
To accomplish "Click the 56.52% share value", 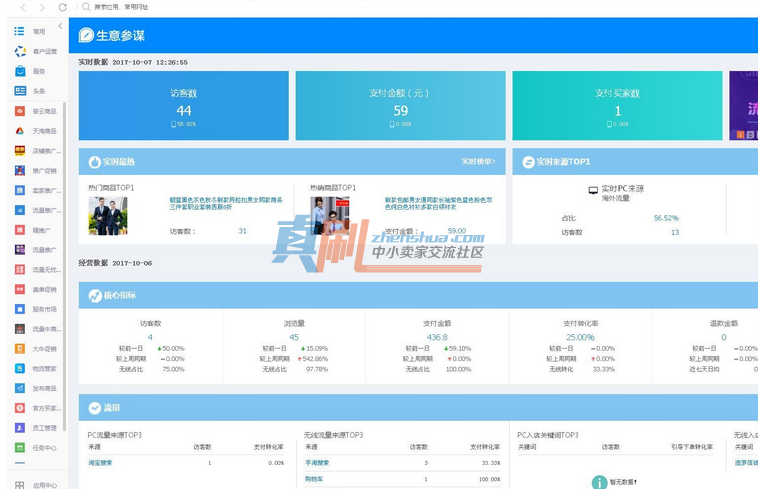I will point(666,218).
